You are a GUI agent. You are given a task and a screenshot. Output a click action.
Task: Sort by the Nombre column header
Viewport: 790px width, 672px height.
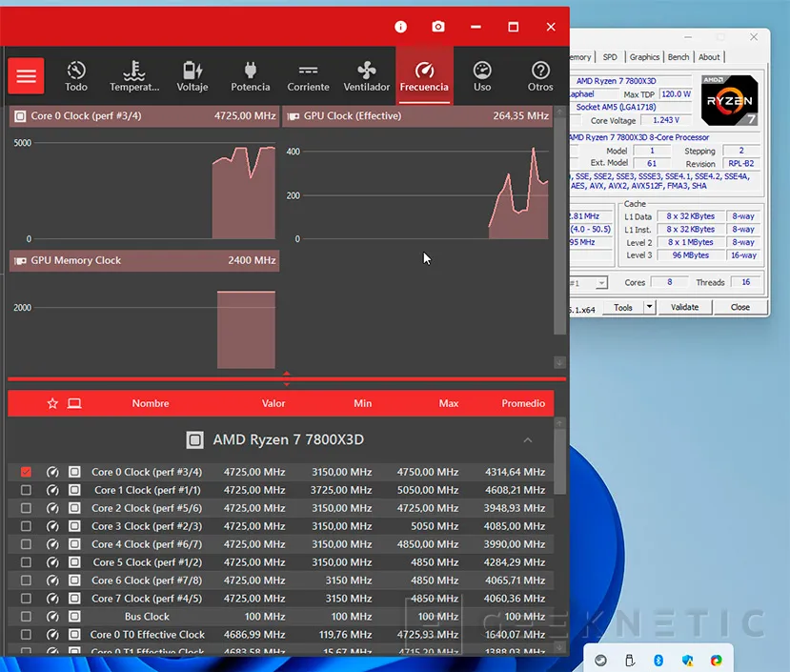click(151, 403)
